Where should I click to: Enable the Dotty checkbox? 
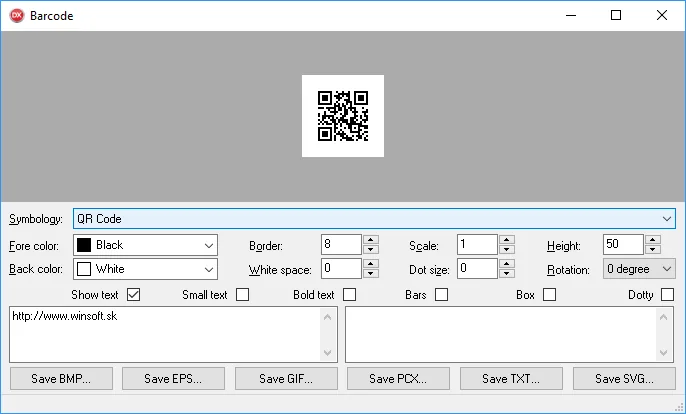[x=667, y=295]
